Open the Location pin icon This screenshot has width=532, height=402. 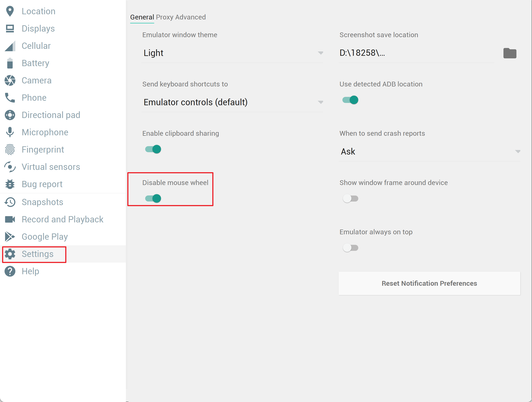[10, 11]
